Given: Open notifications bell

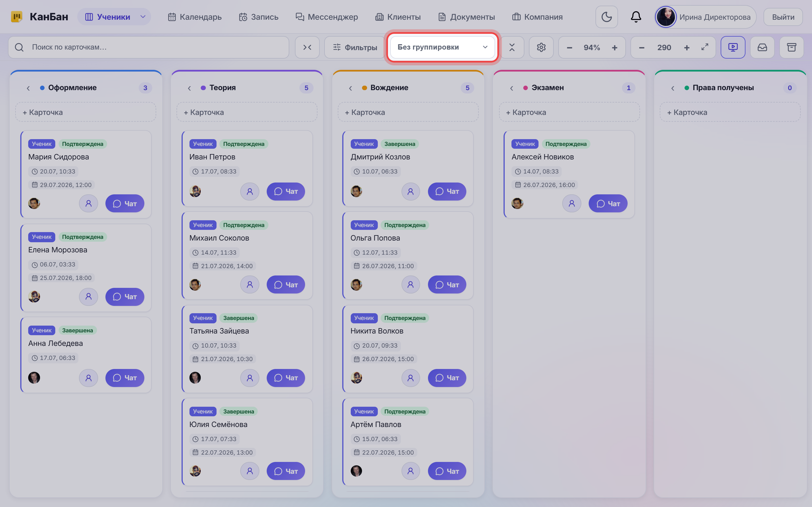Looking at the screenshot, I should pyautogui.click(x=636, y=17).
